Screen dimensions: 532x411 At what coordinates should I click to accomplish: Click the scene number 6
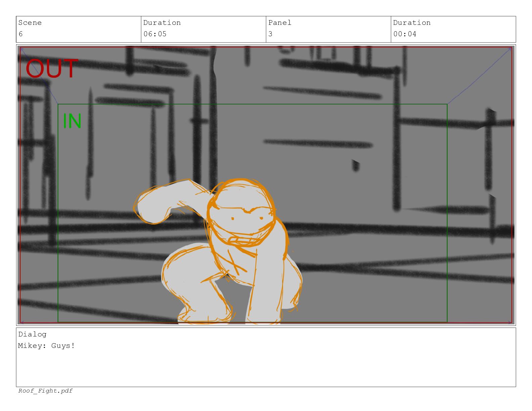(x=20, y=34)
